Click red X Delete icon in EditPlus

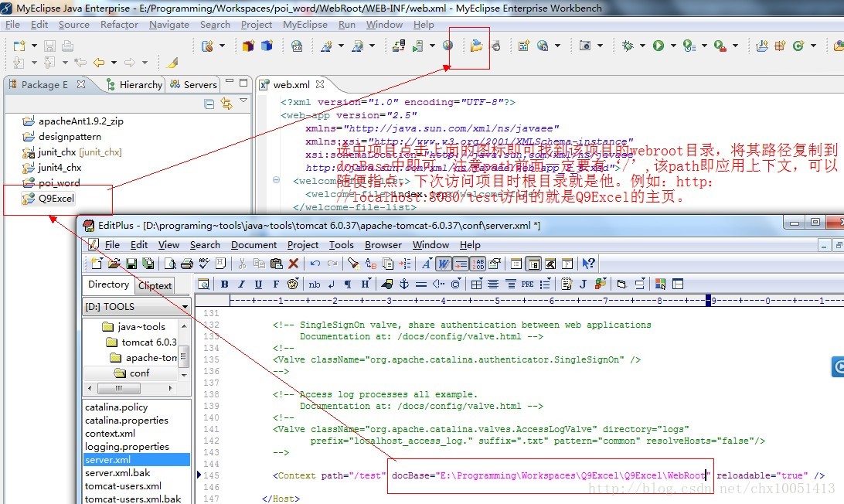point(294,264)
